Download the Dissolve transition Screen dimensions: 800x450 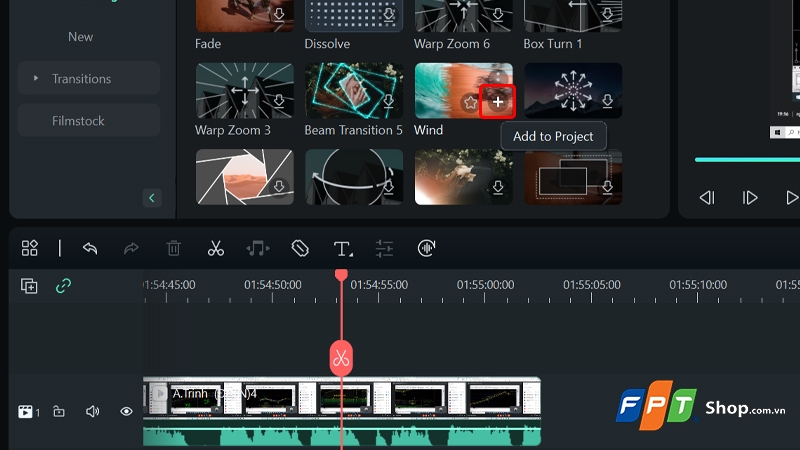(389, 14)
